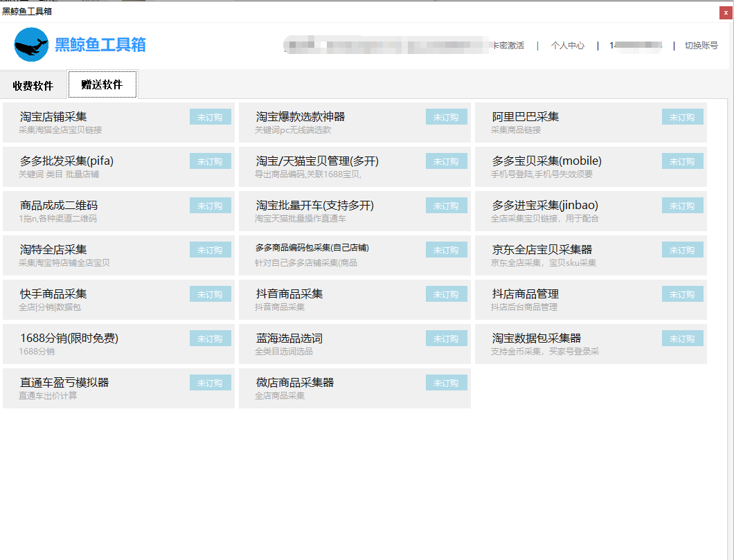This screenshot has width=734, height=560.
Task: Click 未订购 for 淘特全店采集
Action: click(x=211, y=250)
